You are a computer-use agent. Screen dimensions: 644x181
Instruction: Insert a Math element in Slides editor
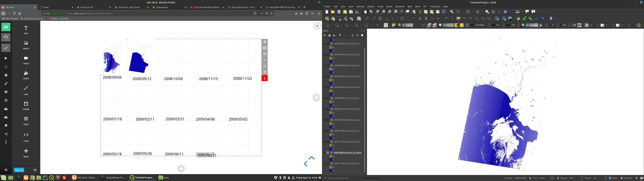(26, 153)
